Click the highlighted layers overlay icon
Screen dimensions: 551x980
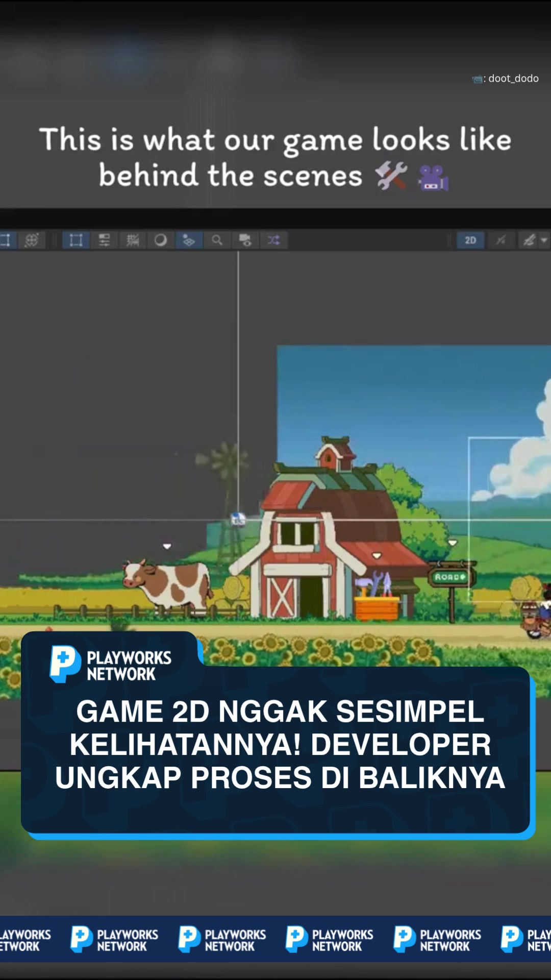click(x=189, y=240)
